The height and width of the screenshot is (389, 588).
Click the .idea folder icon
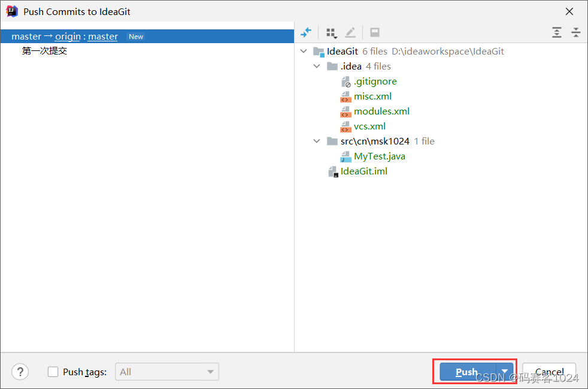[x=332, y=67]
